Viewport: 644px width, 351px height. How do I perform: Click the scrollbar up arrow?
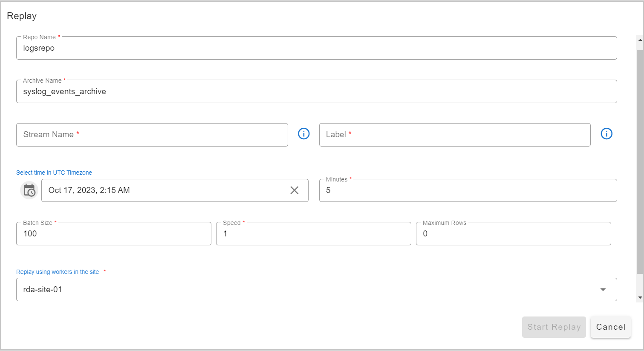pos(640,40)
